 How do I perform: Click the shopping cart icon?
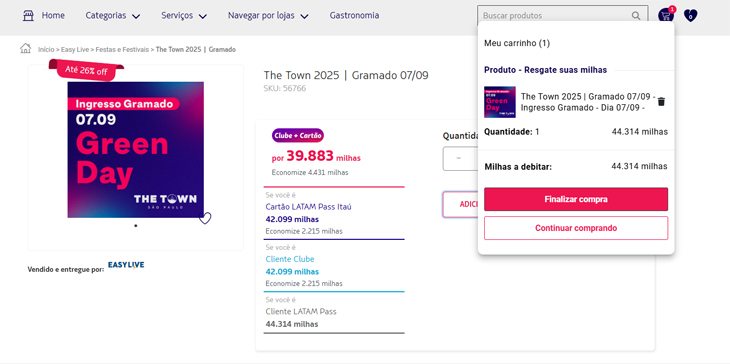[x=666, y=15]
